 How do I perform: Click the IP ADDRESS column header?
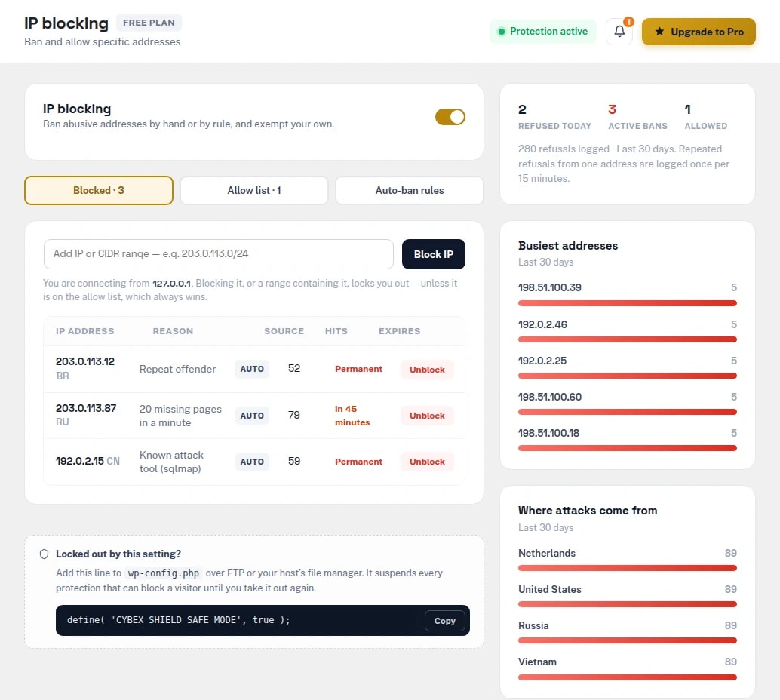85,331
